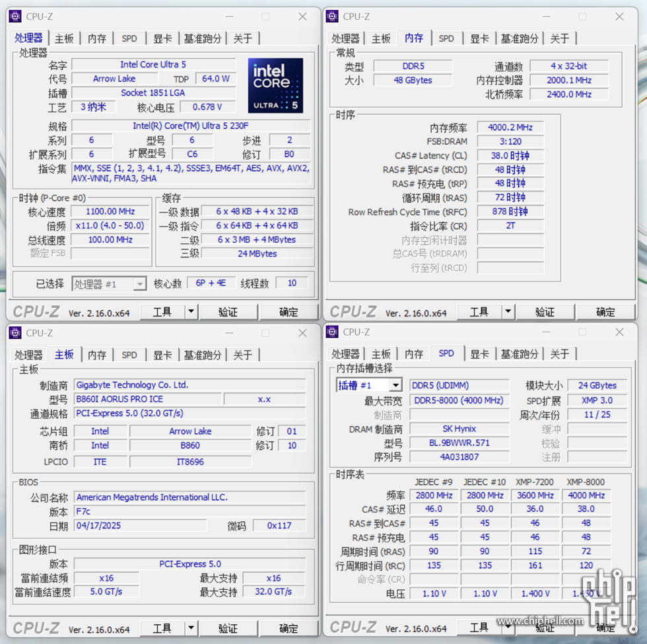Switch to 主板 tab in the processor window
647x644 pixels.
click(x=64, y=39)
